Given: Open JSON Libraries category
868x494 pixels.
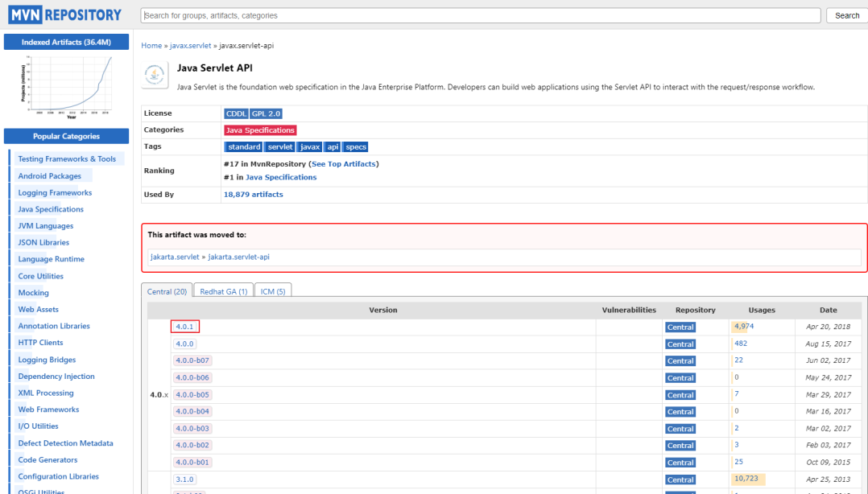Looking at the screenshot, I should point(43,242).
